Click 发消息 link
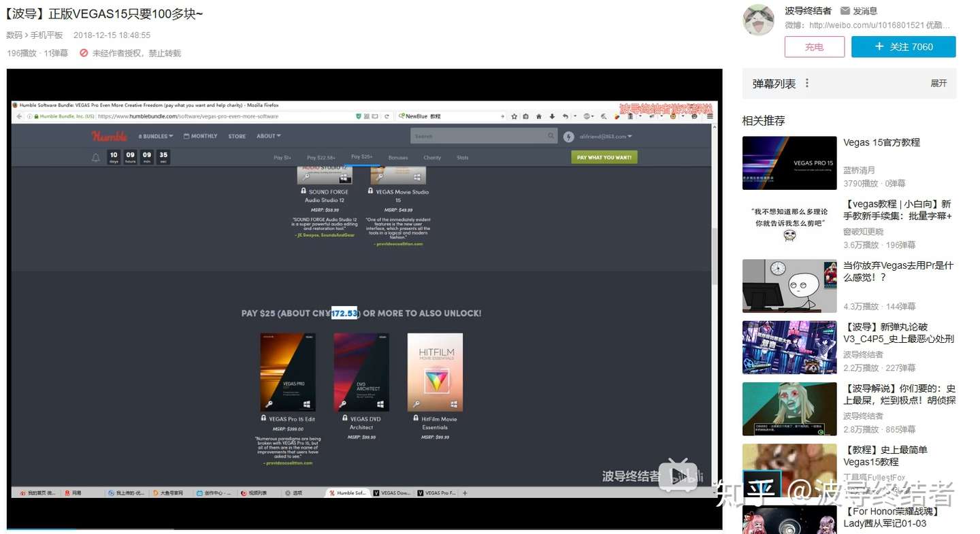 click(x=865, y=11)
